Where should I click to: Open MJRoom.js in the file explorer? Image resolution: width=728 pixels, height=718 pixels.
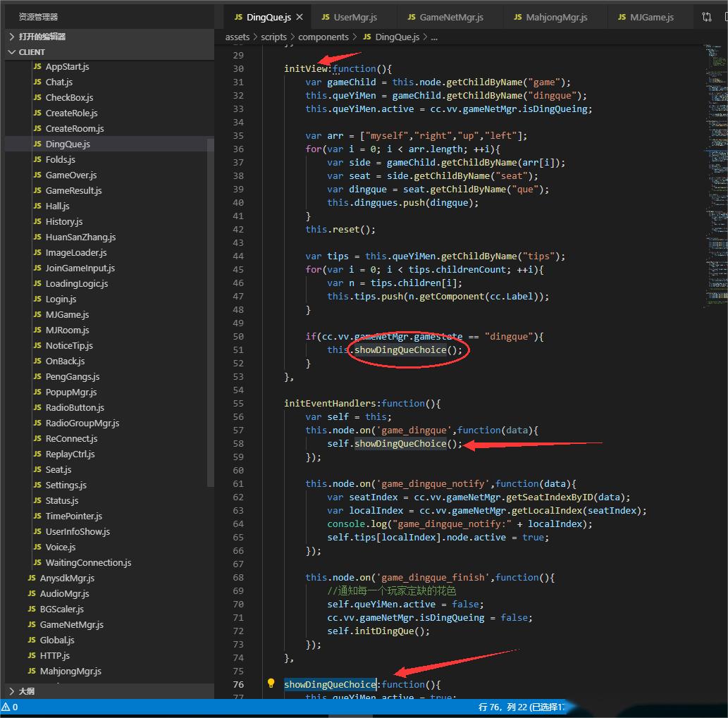coord(67,330)
